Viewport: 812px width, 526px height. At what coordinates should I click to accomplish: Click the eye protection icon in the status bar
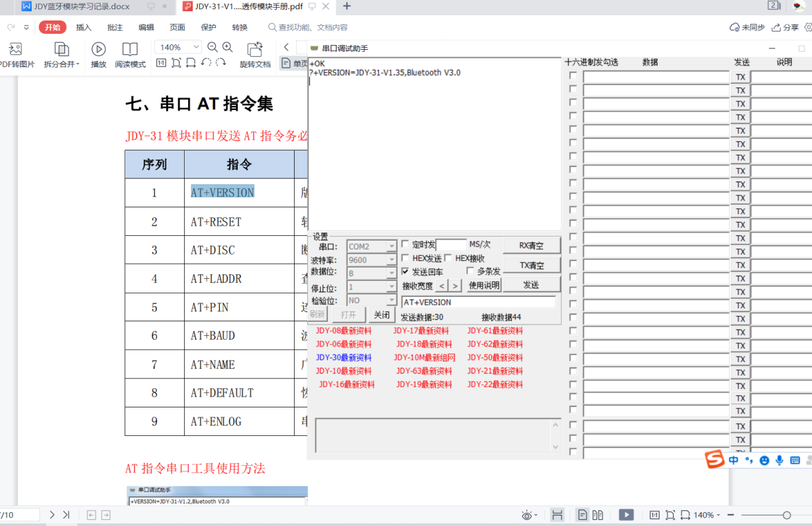click(527, 515)
